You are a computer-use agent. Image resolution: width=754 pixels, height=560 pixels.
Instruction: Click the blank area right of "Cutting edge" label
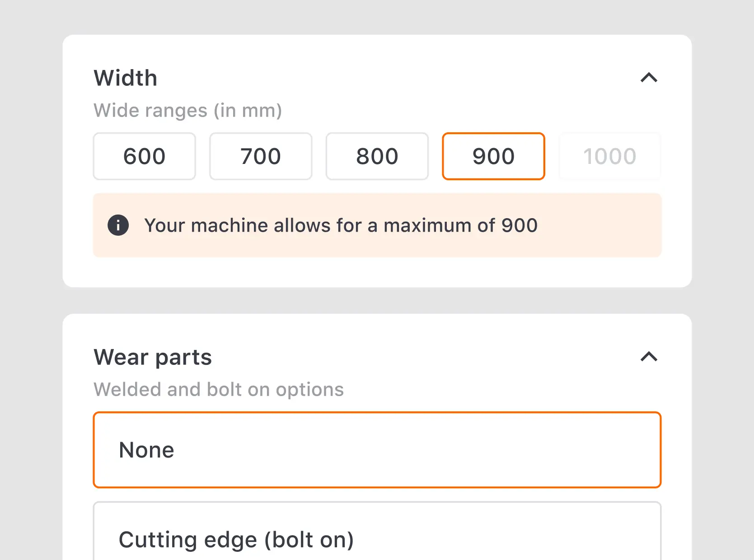pos(497,539)
